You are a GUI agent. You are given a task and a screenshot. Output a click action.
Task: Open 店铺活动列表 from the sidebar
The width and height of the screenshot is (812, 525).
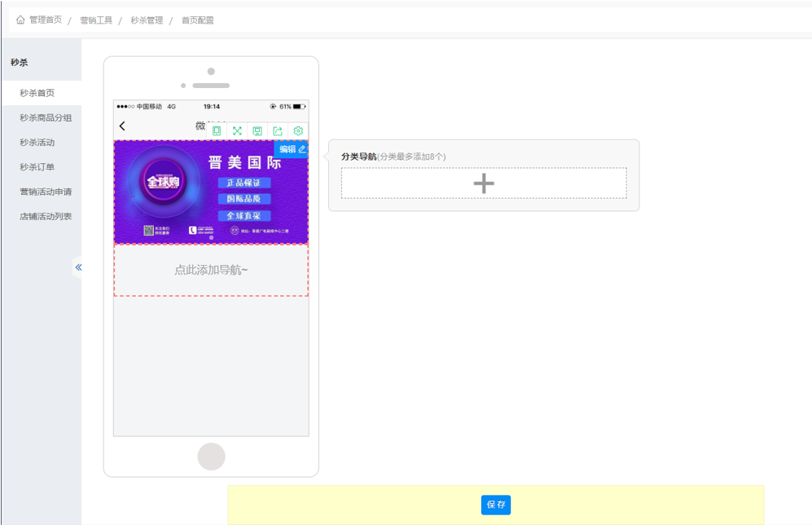[46, 216]
